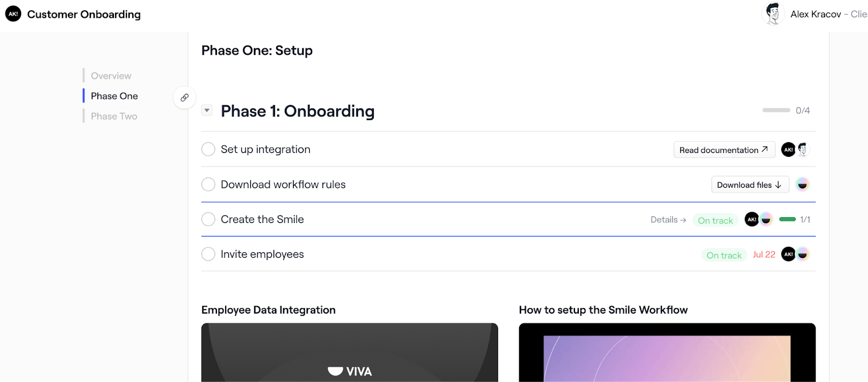This screenshot has width=868, height=382.
Task: Check off the Set up integration task
Action: click(x=208, y=149)
